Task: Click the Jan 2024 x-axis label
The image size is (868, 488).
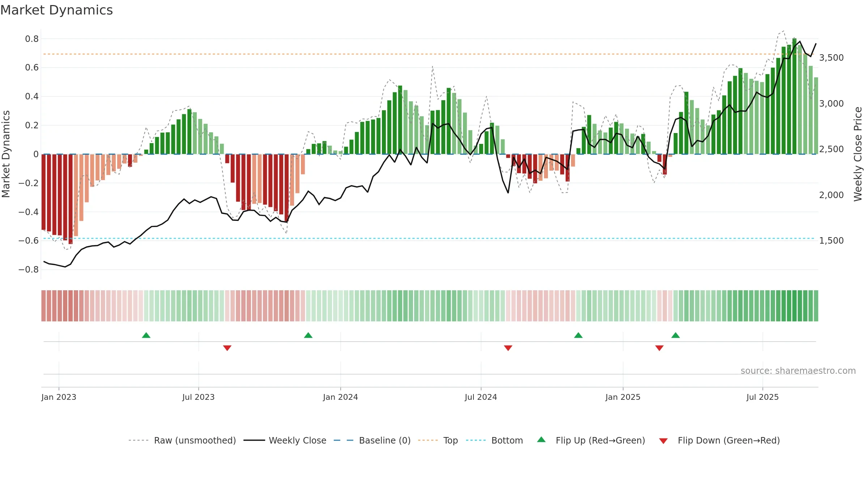Action: (x=341, y=397)
